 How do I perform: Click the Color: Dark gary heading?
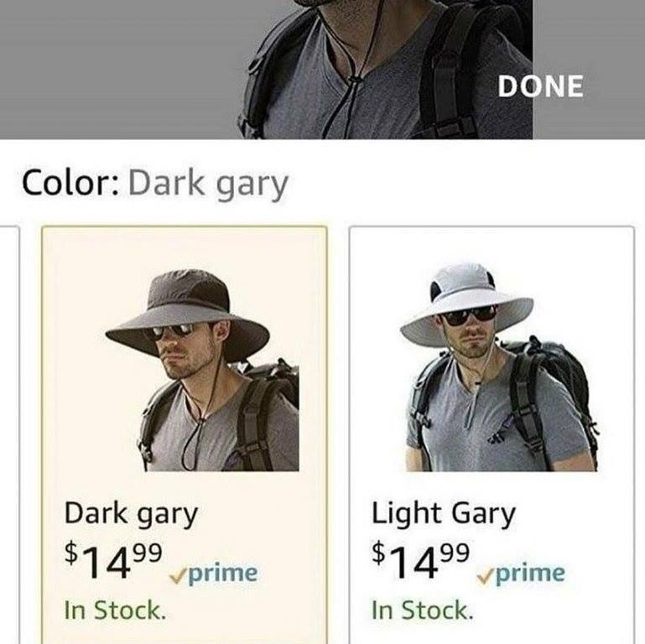(155, 184)
